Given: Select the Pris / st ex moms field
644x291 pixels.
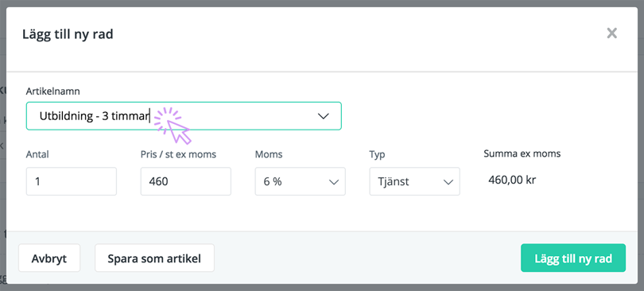Looking at the screenshot, I should click(185, 181).
